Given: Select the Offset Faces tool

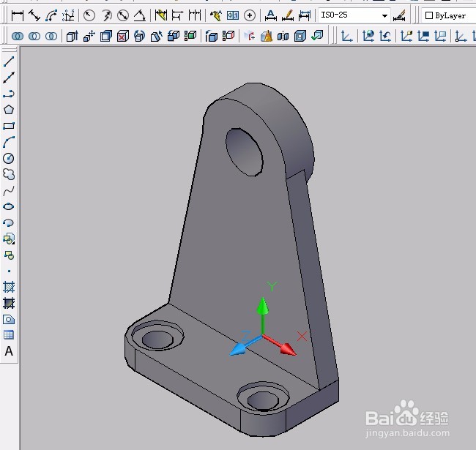Looking at the screenshot, I should pos(106,36).
